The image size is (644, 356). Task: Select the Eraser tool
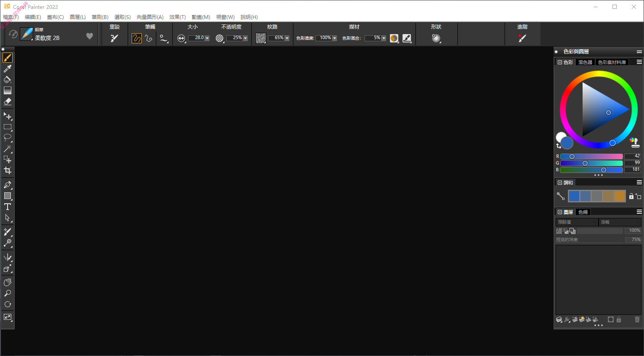pyautogui.click(x=8, y=101)
